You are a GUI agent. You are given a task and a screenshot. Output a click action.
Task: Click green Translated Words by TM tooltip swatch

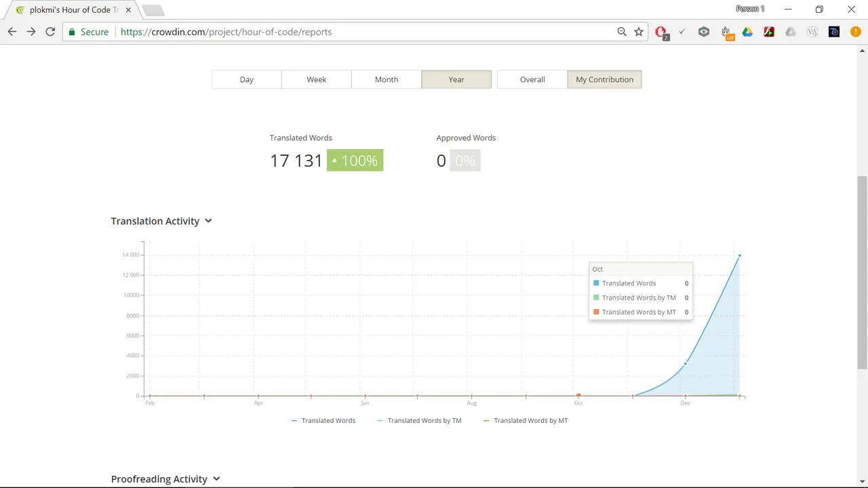[x=596, y=297]
